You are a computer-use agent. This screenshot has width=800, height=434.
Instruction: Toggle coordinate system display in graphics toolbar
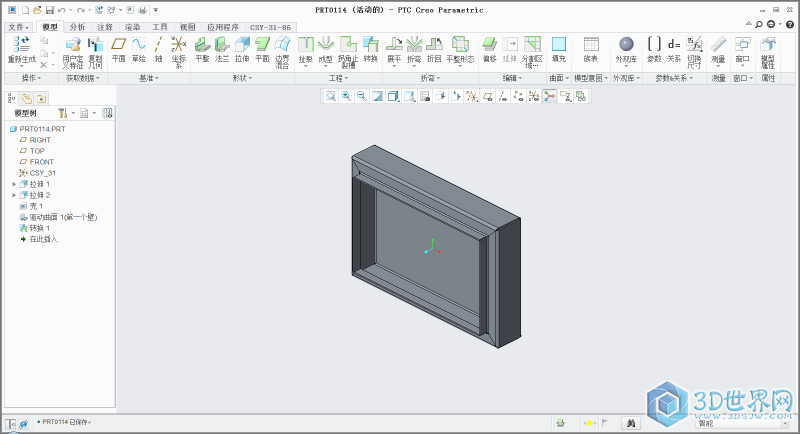[534, 96]
